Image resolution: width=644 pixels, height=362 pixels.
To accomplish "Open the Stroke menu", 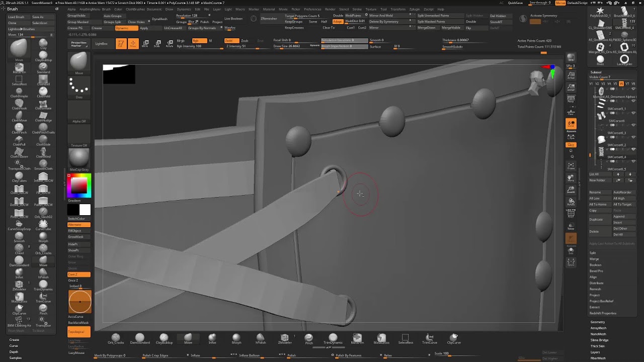I will pos(357,9).
